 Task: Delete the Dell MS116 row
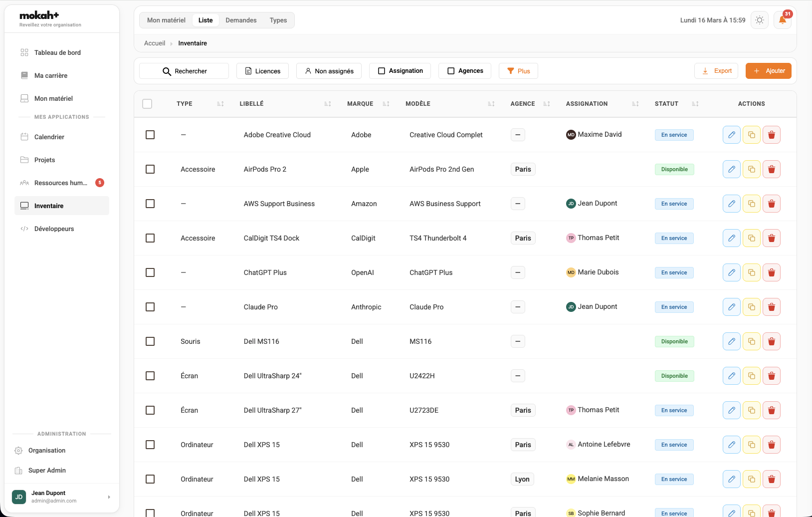(x=771, y=341)
